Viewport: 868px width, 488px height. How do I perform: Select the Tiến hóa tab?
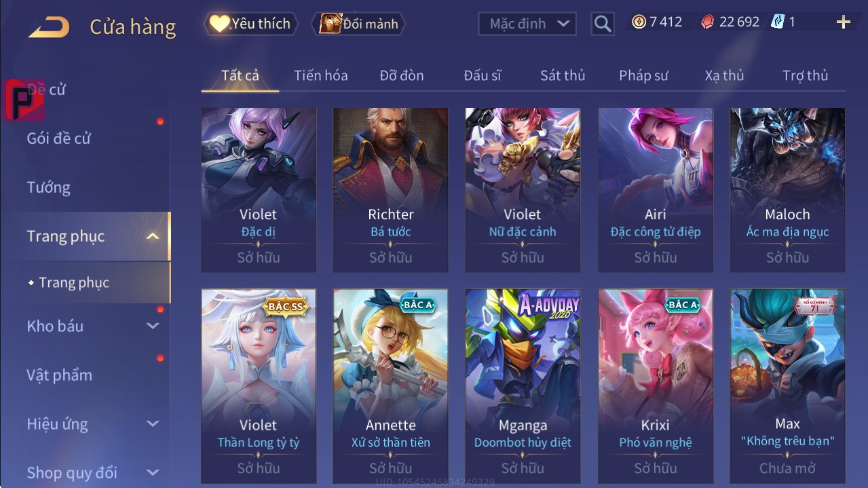click(x=321, y=75)
